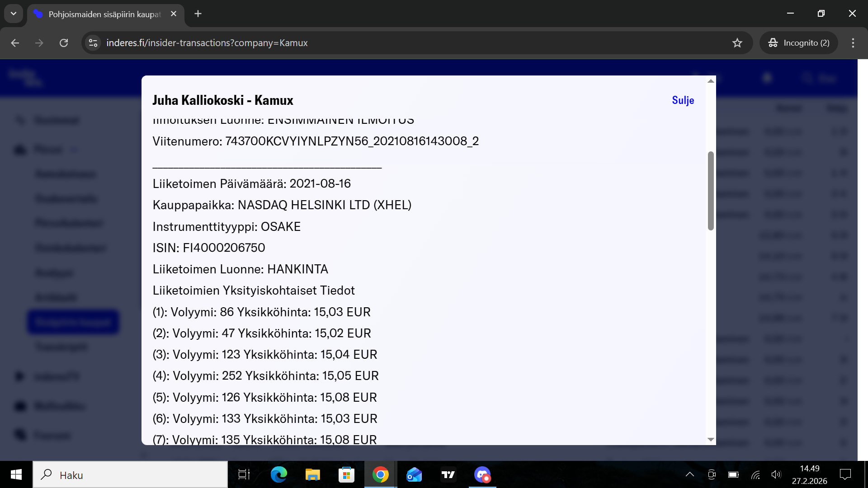The height and width of the screenshot is (488, 868).
Task: Close the Pohjoismaiden sisäpiirin kaupat tab
Action: coord(174,14)
